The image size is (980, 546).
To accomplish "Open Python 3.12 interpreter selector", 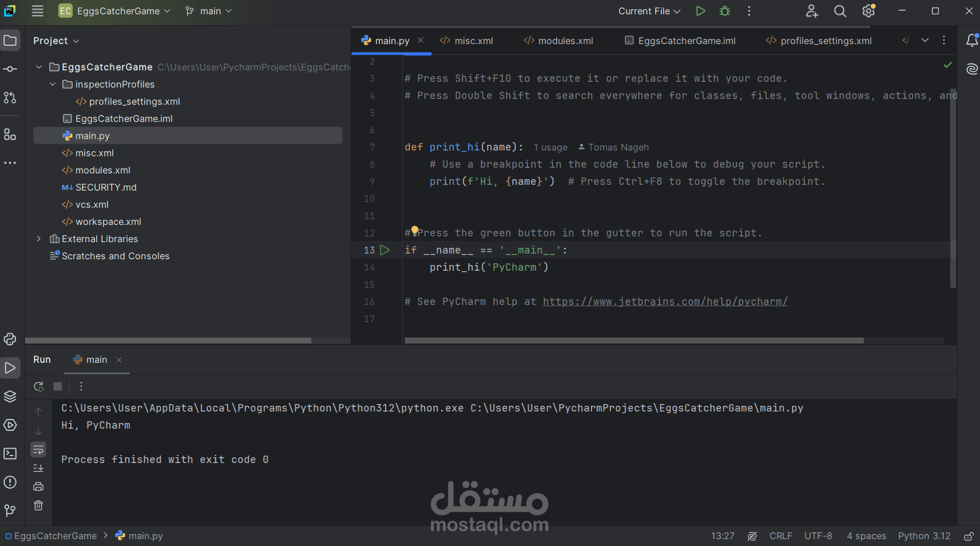I will point(924,536).
